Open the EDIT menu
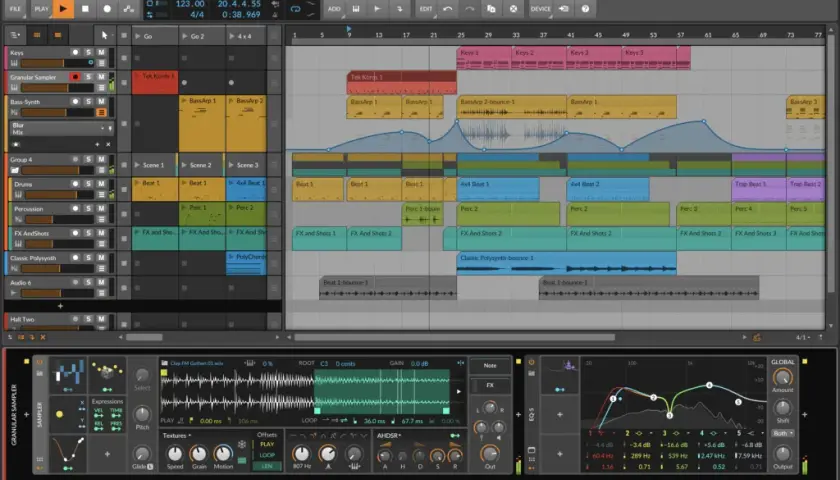840x480 pixels. tap(426, 9)
